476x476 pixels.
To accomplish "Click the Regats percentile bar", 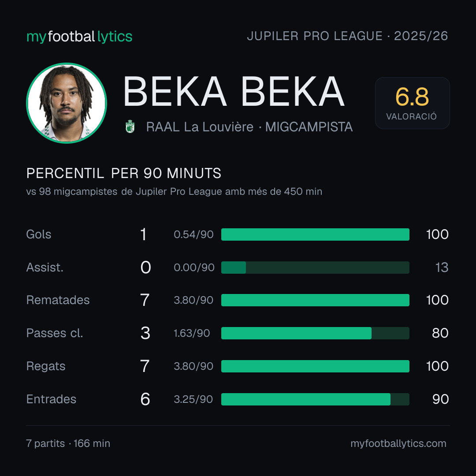I will (x=315, y=366).
